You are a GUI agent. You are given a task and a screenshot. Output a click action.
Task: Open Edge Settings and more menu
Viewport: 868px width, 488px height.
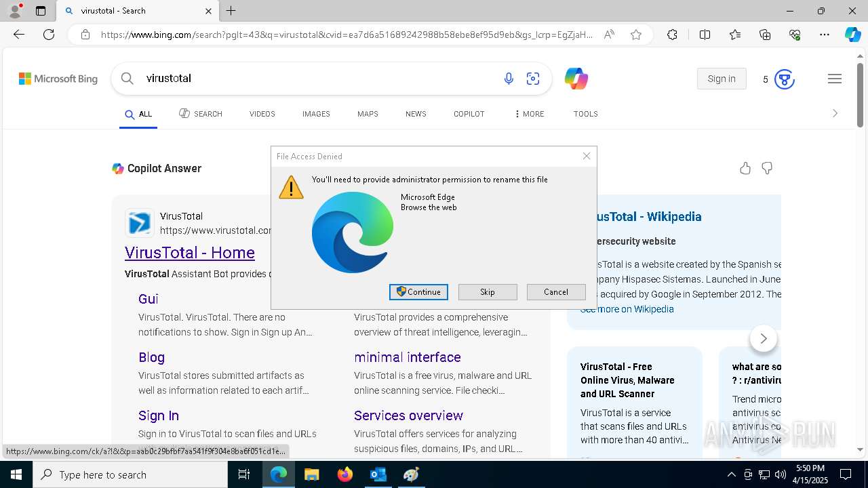pyautogui.click(x=825, y=35)
